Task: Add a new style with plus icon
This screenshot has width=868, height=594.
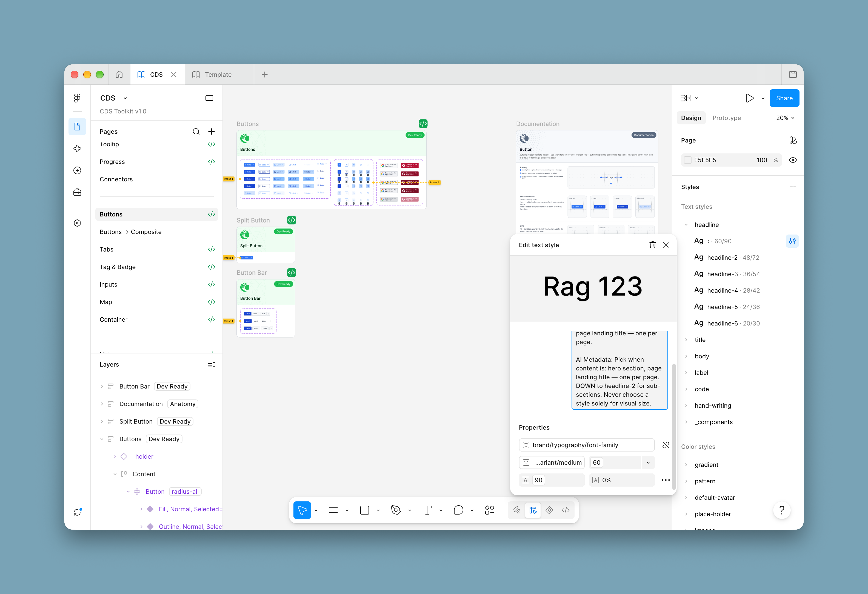Action: click(x=793, y=187)
